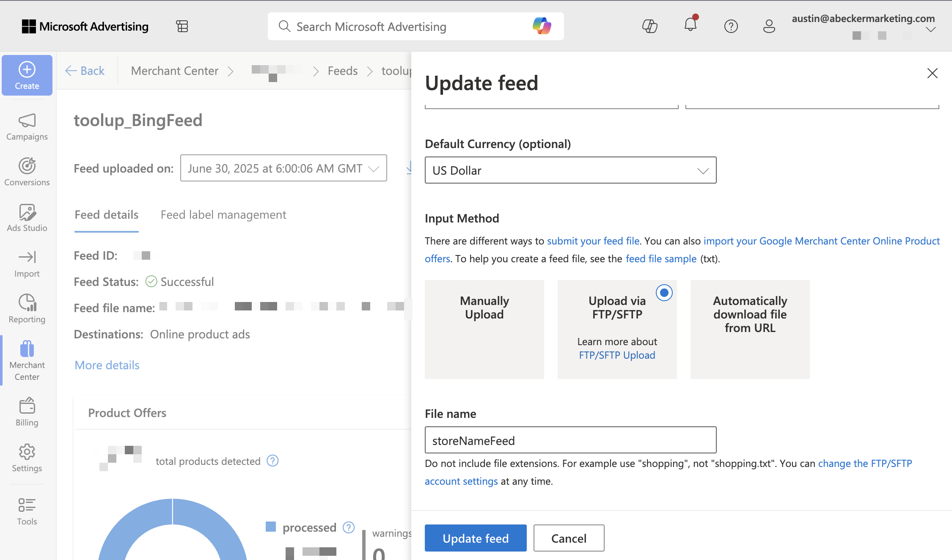Select Upload via FTP/SFTP radio button

click(x=664, y=293)
